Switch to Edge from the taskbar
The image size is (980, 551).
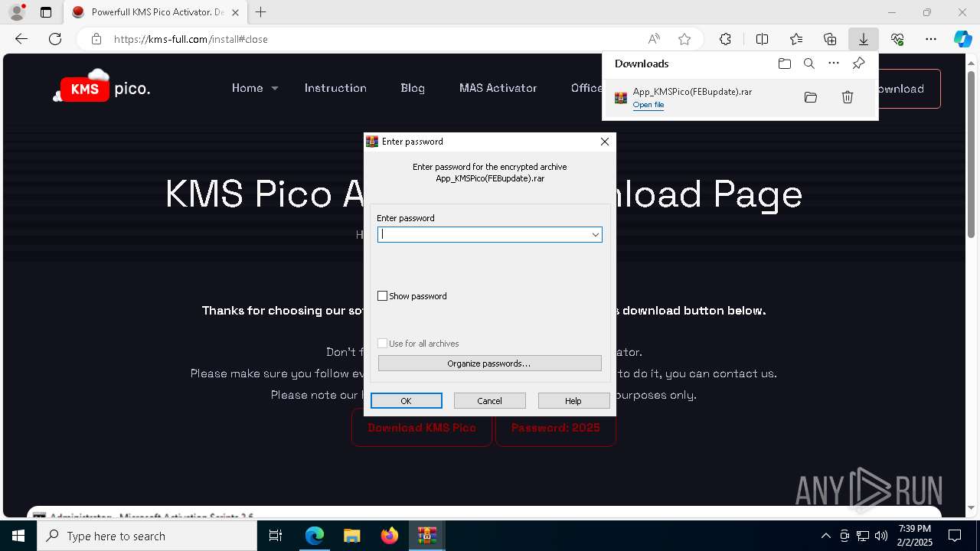click(x=315, y=536)
